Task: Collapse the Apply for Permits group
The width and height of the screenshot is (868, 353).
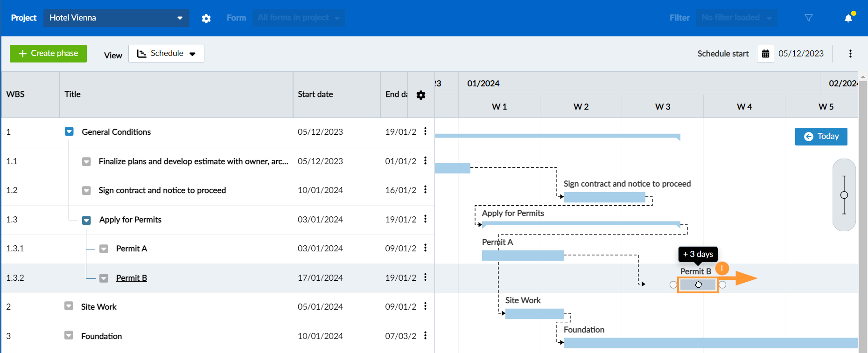Action: pos(86,220)
